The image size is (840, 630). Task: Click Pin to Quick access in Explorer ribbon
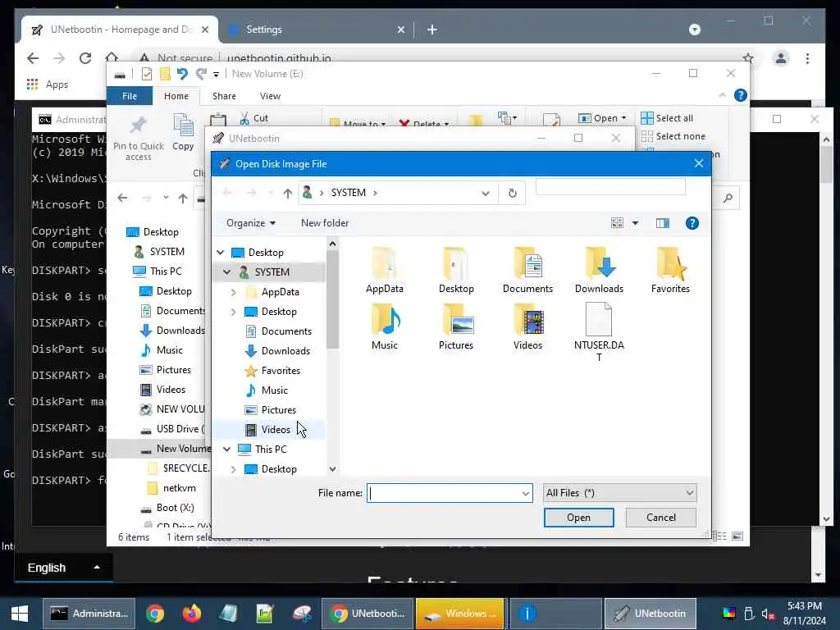coord(138,137)
